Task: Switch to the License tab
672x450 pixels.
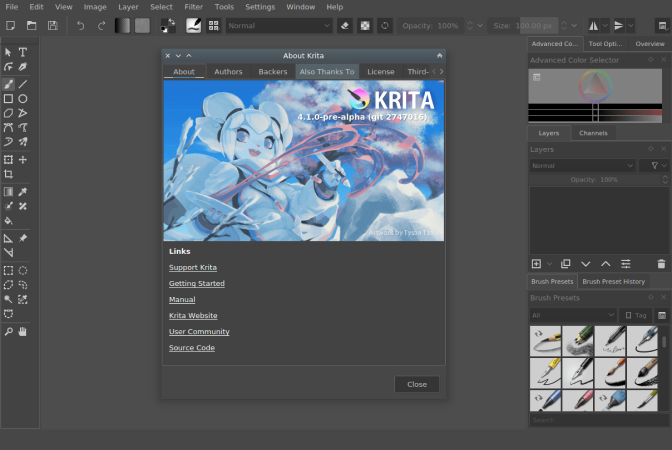Action: tap(381, 72)
